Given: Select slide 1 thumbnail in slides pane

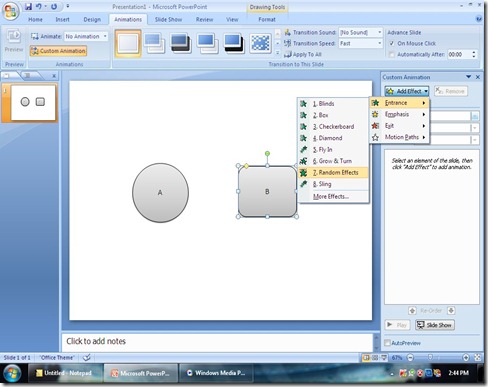Looking at the screenshot, I should [33, 102].
